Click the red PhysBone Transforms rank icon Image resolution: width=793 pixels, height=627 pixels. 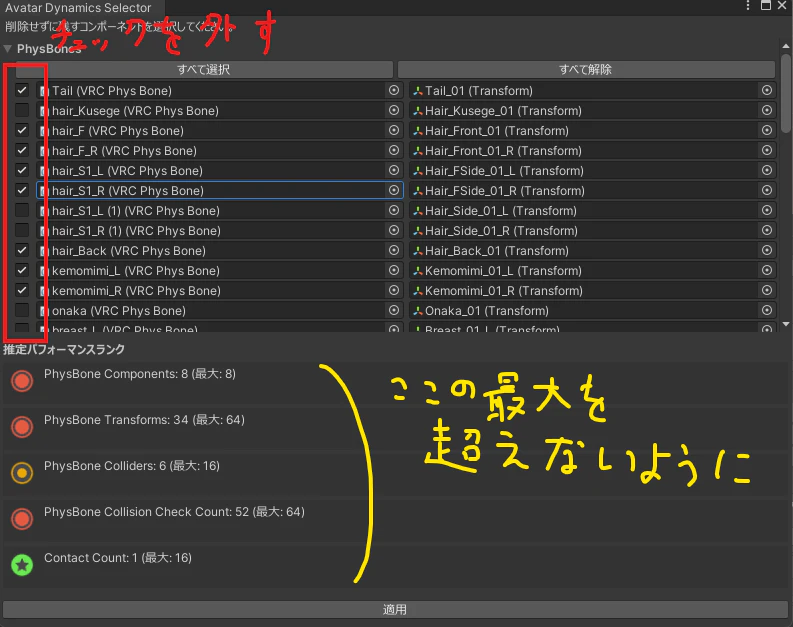click(x=22, y=427)
